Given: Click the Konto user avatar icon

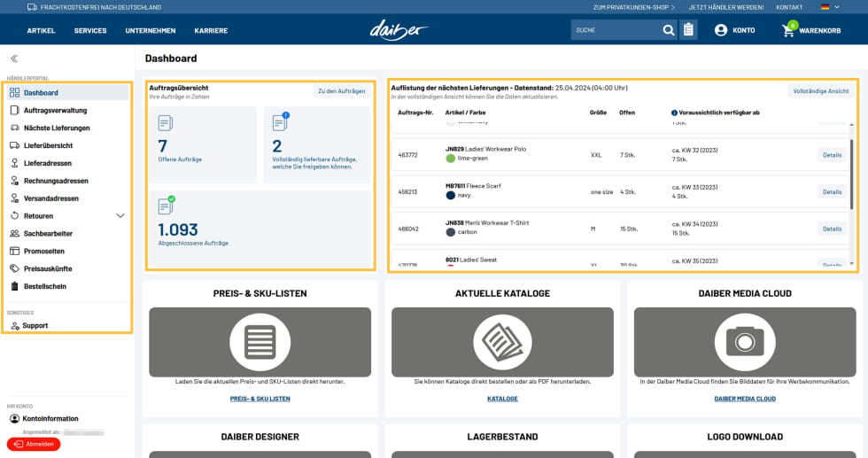Looking at the screenshot, I should click(721, 30).
